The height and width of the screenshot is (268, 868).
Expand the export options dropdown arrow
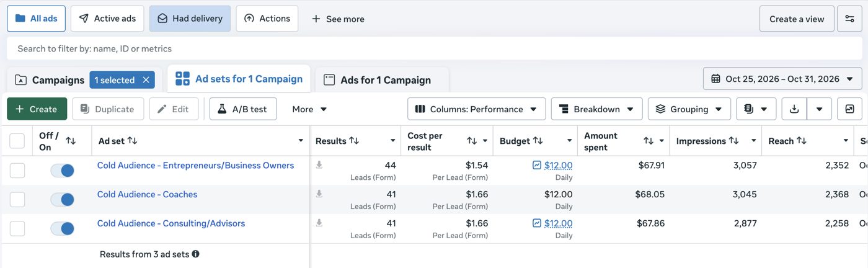pyautogui.click(x=819, y=109)
